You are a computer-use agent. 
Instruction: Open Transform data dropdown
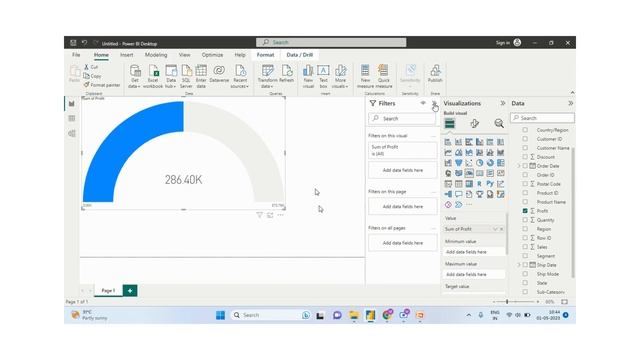tap(268, 76)
